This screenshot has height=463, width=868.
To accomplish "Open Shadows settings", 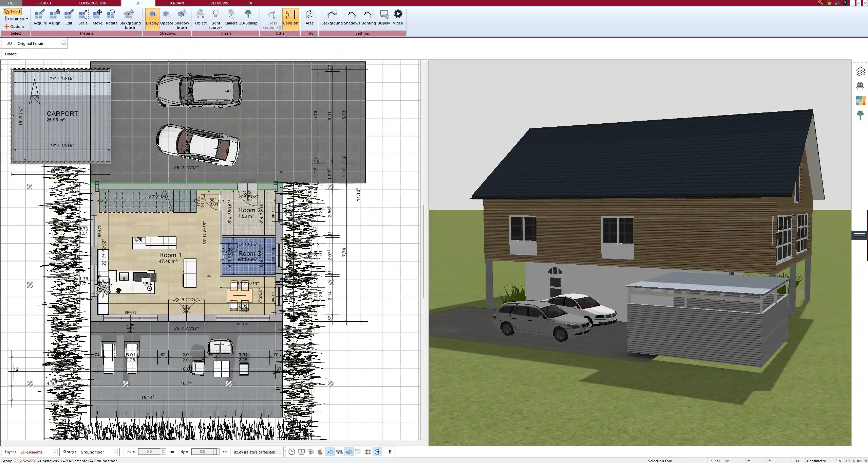I will point(352,18).
